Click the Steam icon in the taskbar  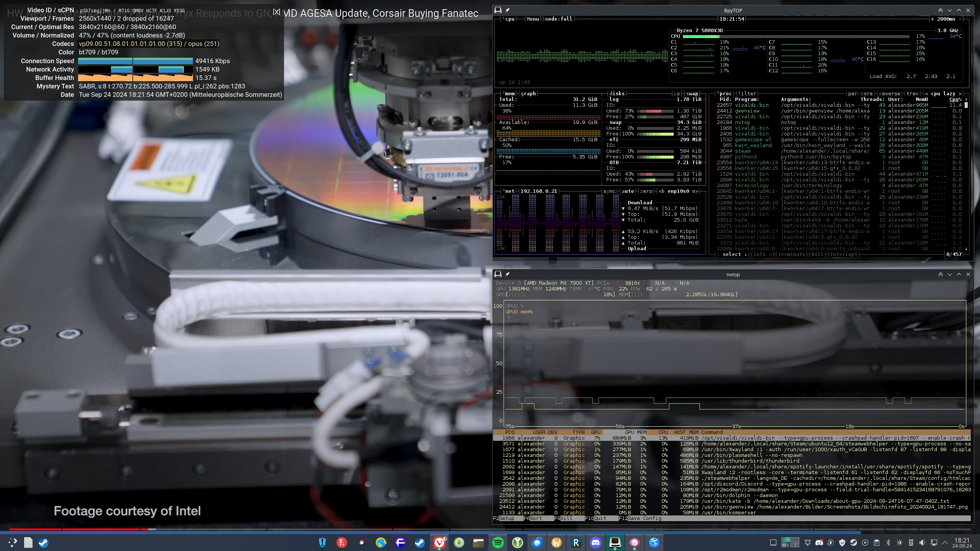(x=420, y=542)
